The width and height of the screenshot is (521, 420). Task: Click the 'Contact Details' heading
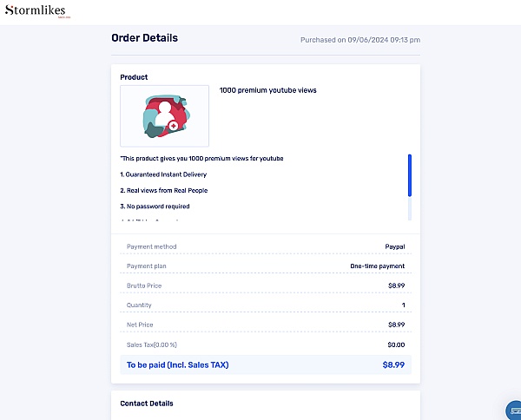click(x=147, y=404)
